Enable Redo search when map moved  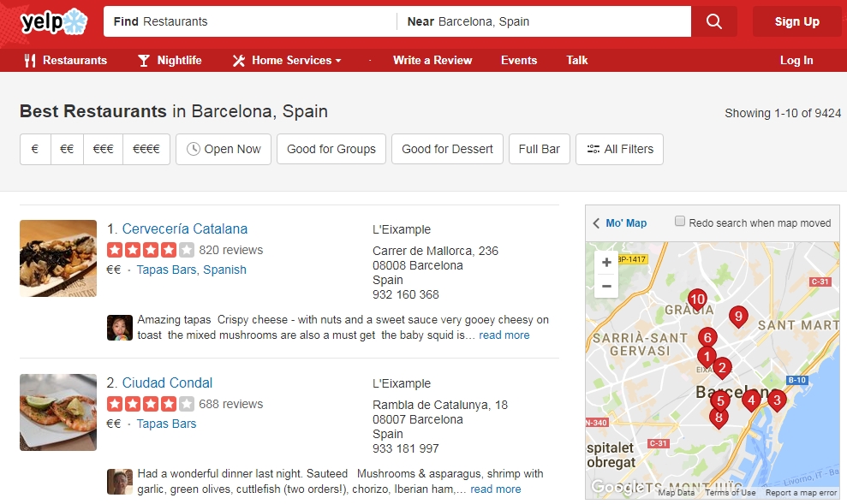[x=680, y=222]
